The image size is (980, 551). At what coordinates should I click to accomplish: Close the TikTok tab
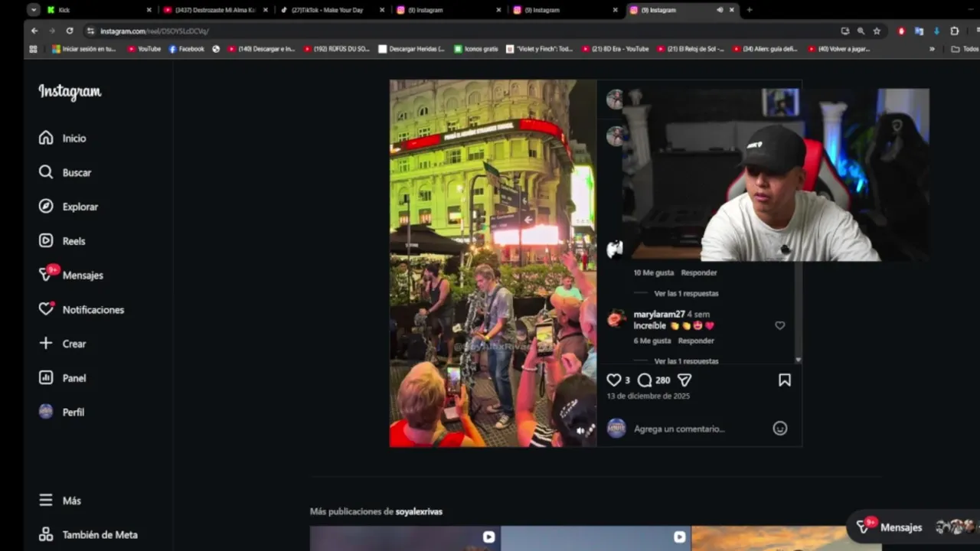[x=382, y=10]
